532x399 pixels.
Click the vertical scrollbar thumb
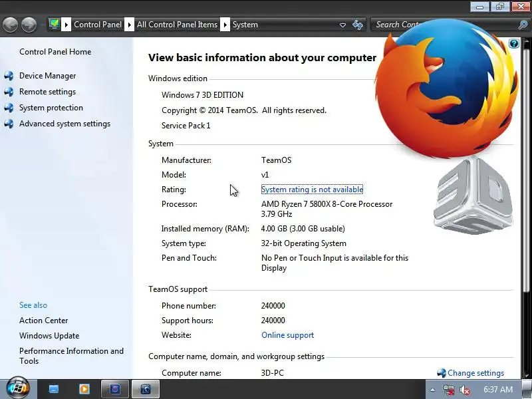[x=526, y=170]
